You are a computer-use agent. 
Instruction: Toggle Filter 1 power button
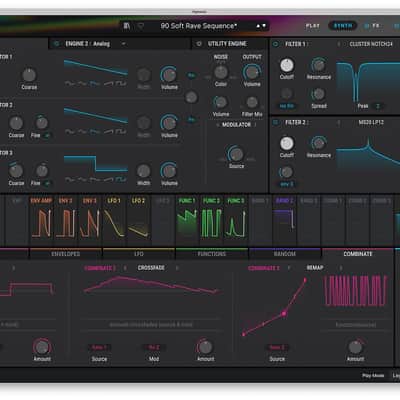coord(276,44)
